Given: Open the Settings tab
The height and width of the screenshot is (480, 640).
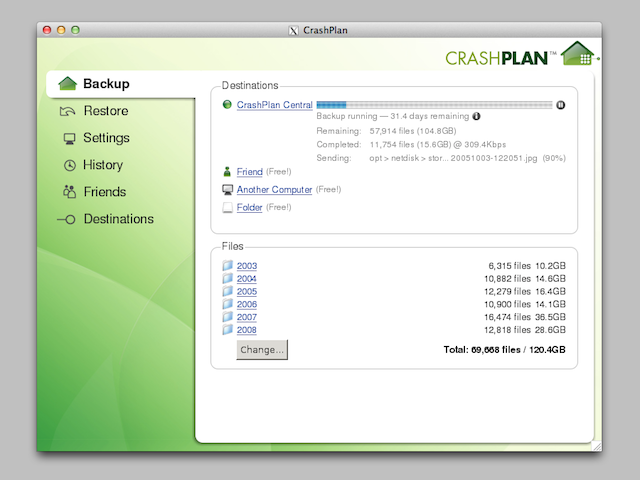Looking at the screenshot, I should point(107,138).
